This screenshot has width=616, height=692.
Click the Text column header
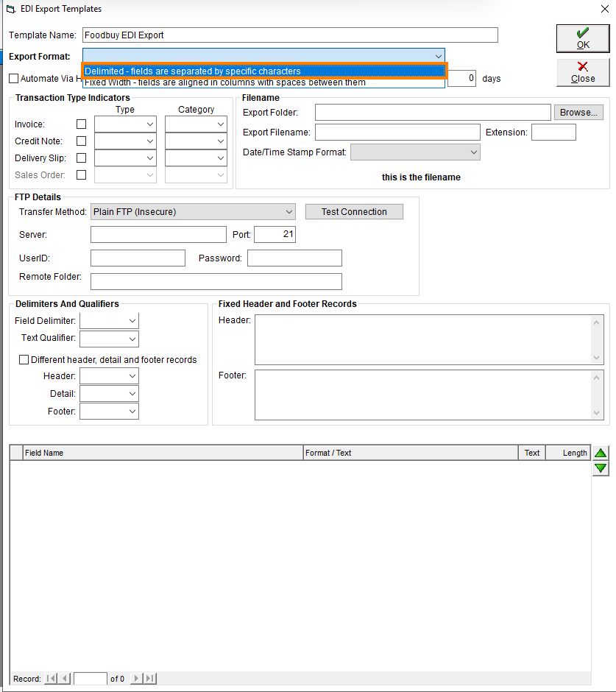[531, 453]
